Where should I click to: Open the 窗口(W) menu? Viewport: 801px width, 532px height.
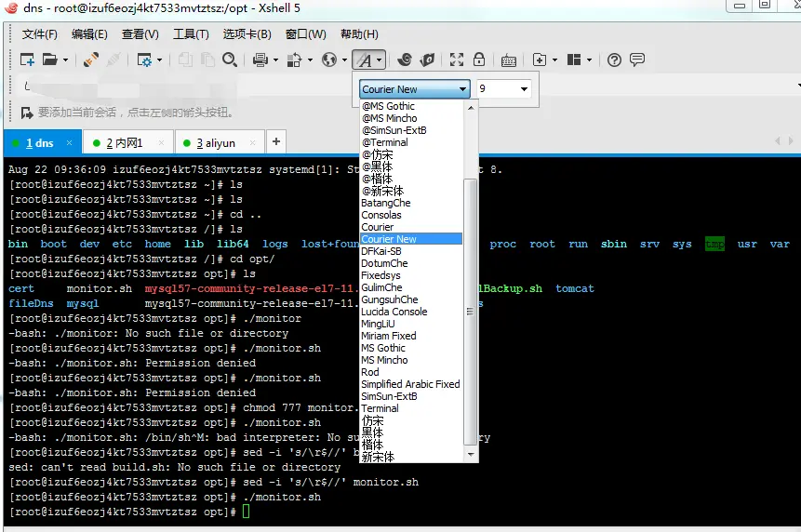click(305, 34)
